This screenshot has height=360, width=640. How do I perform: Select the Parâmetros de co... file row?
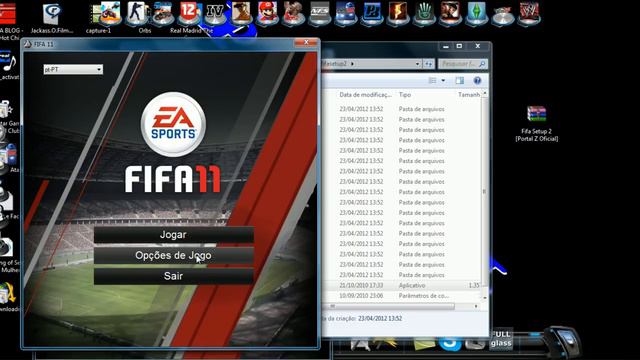[x=402, y=296]
